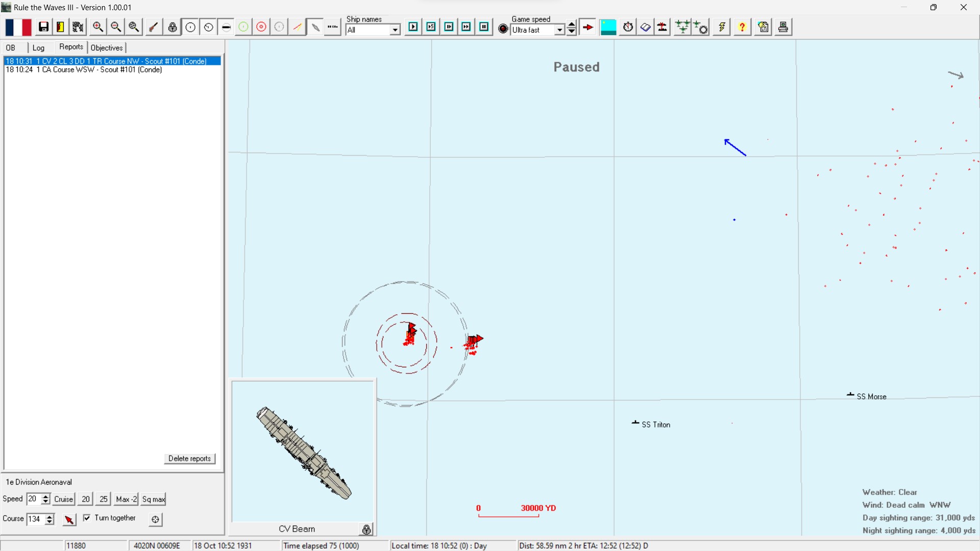Save game with floppy disk icon

(44, 27)
